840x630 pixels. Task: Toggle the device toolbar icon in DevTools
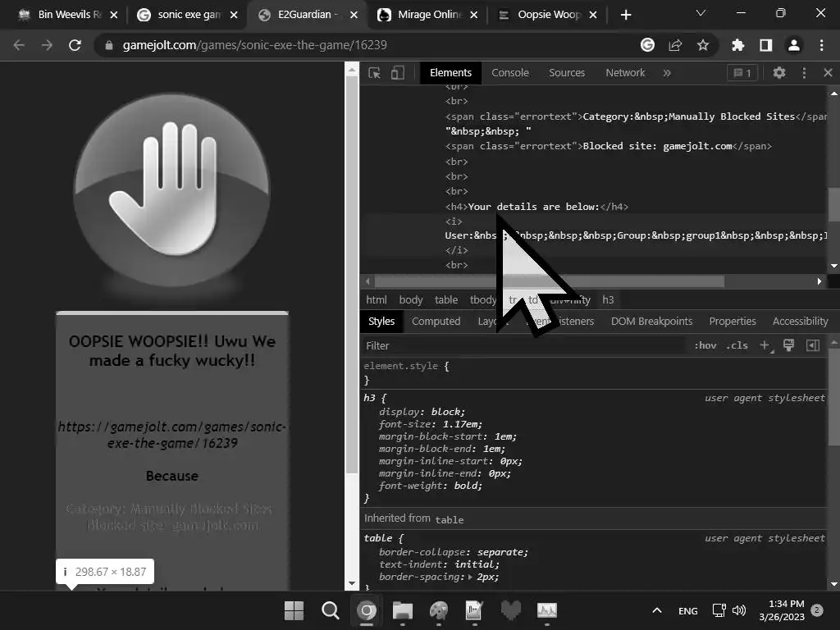point(398,73)
